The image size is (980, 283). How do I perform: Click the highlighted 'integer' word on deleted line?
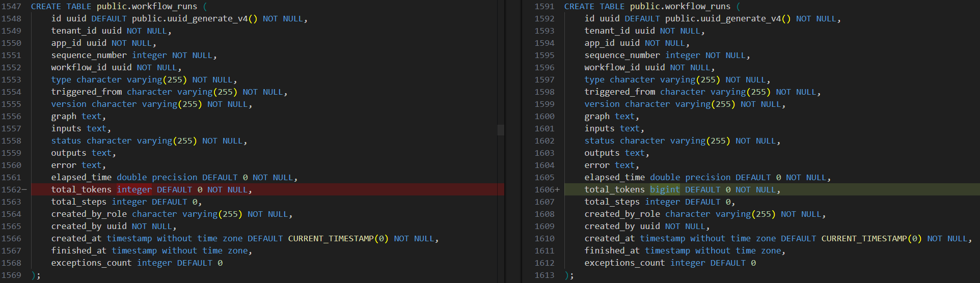pos(134,190)
